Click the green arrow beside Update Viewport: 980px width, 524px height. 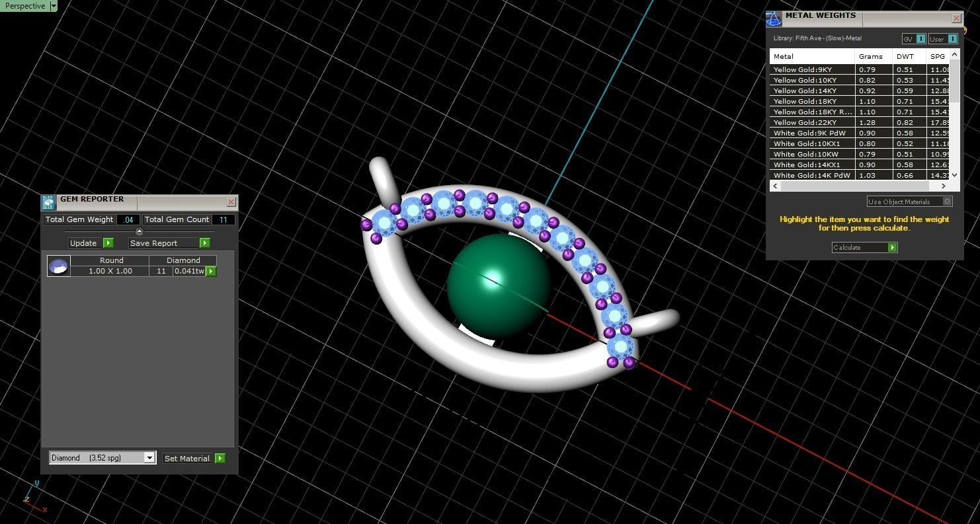click(108, 243)
